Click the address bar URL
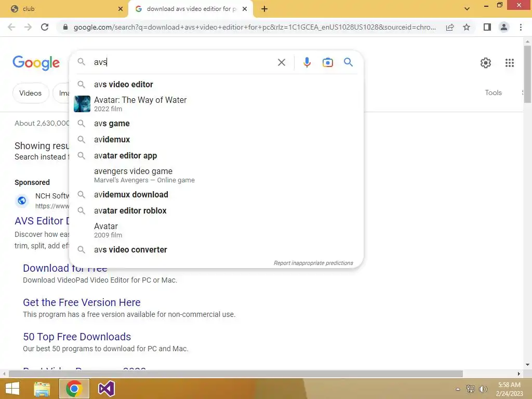 (x=255, y=27)
